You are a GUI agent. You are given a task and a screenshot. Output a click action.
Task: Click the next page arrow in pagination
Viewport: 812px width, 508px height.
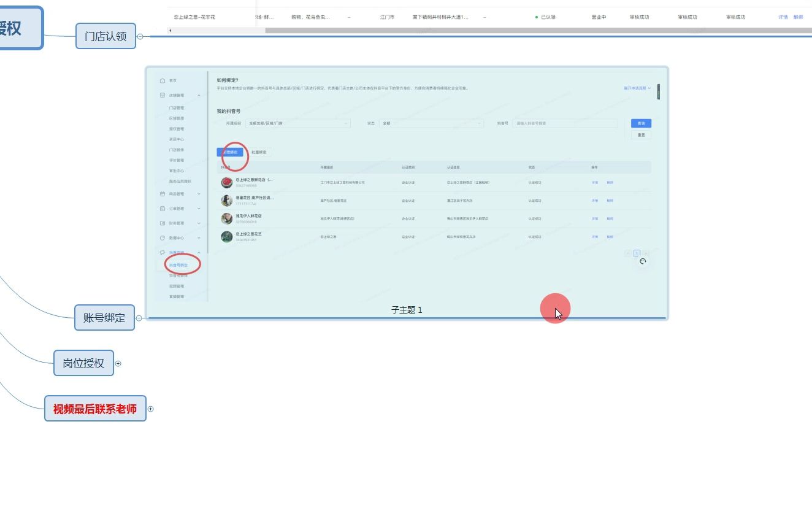point(645,253)
